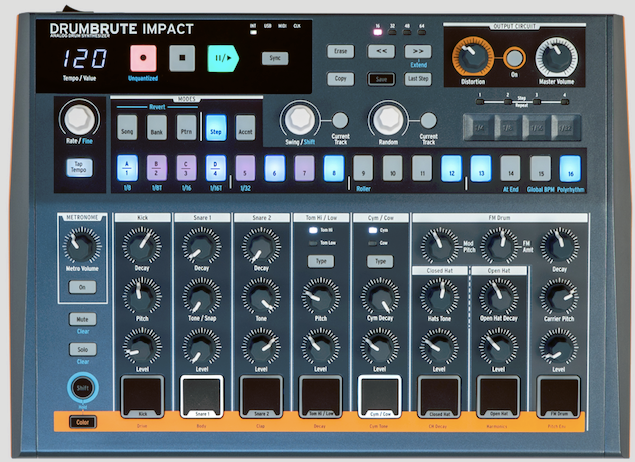Tap the green Play/Pause button
This screenshot has height=462, width=635.
point(223,58)
